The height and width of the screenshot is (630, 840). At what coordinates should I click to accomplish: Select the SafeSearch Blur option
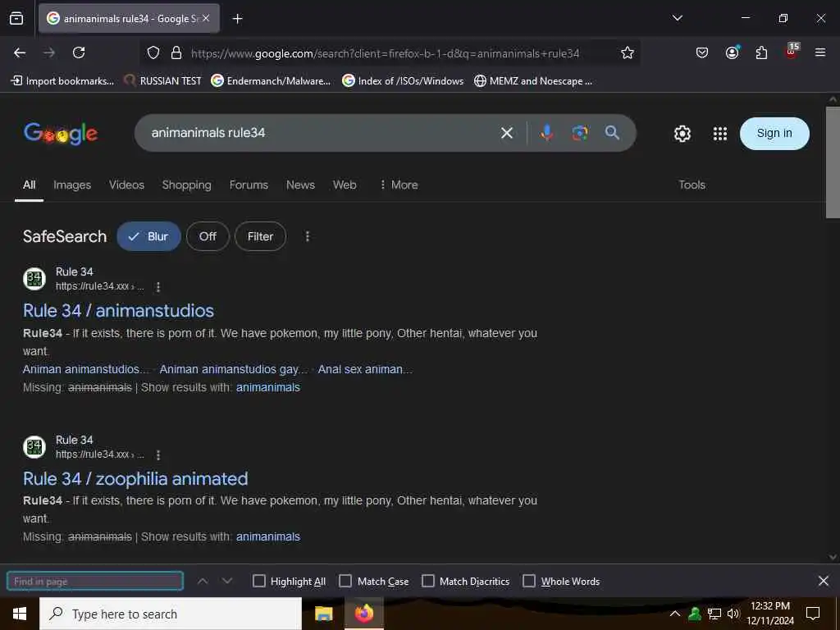[148, 236]
